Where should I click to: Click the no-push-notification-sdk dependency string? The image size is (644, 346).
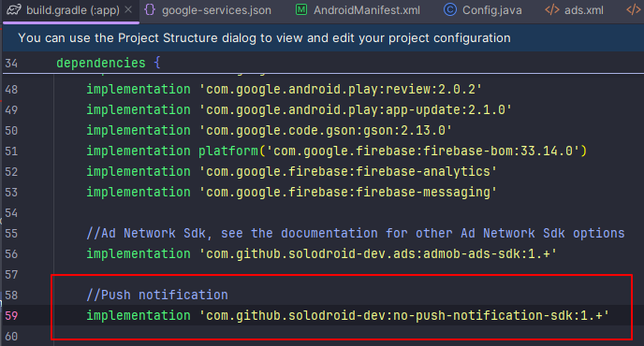(x=404, y=316)
